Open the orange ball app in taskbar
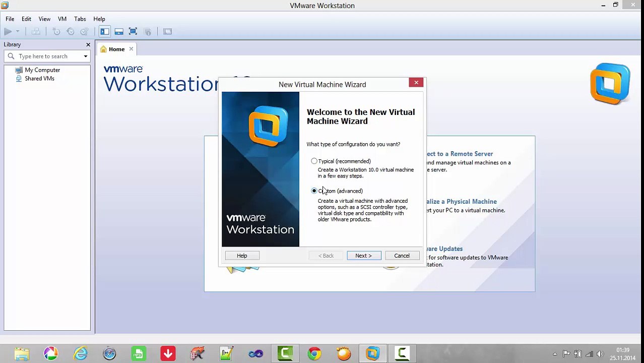Viewport: 644px width, 363px height. pyautogui.click(x=343, y=353)
